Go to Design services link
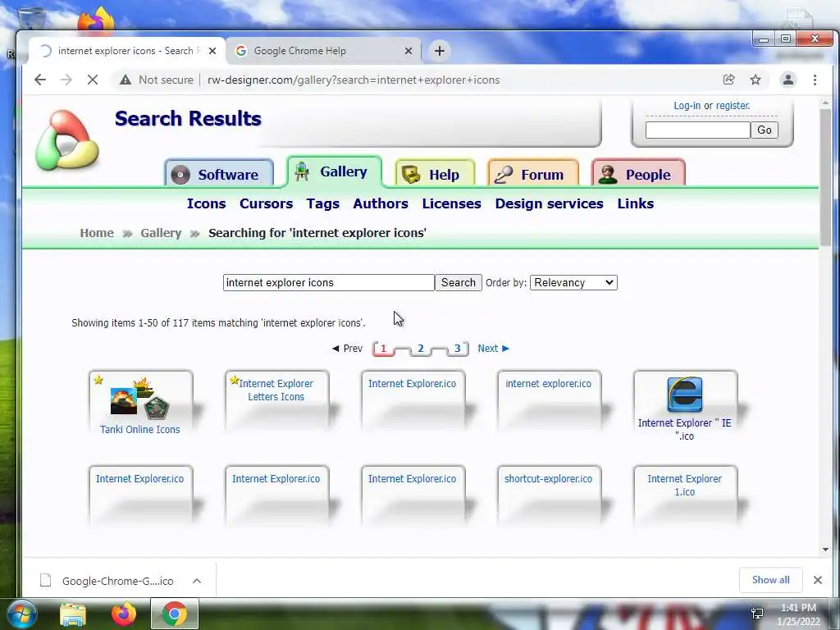This screenshot has height=630, width=840. [x=549, y=203]
